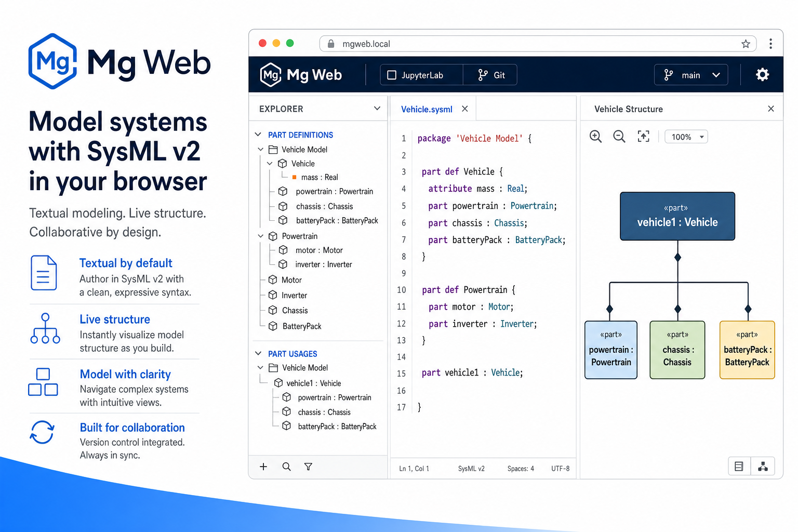Open the 100% zoom level dropdown

[686, 137]
